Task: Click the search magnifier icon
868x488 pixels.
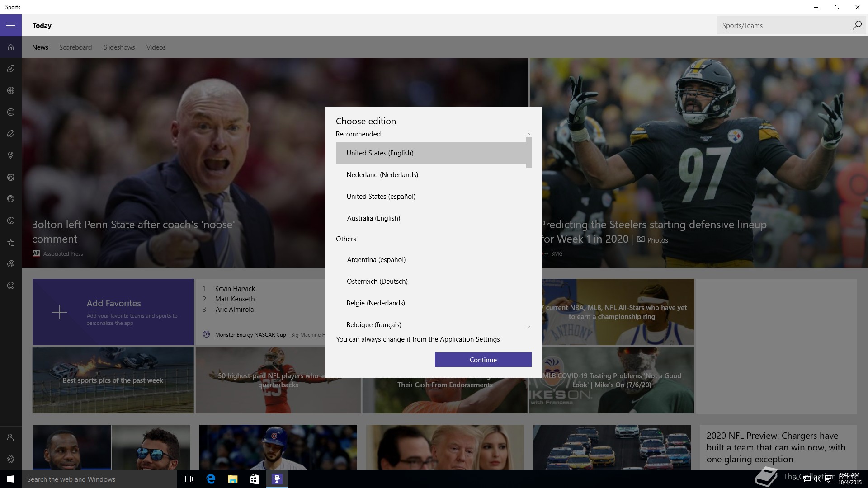Action: (857, 25)
